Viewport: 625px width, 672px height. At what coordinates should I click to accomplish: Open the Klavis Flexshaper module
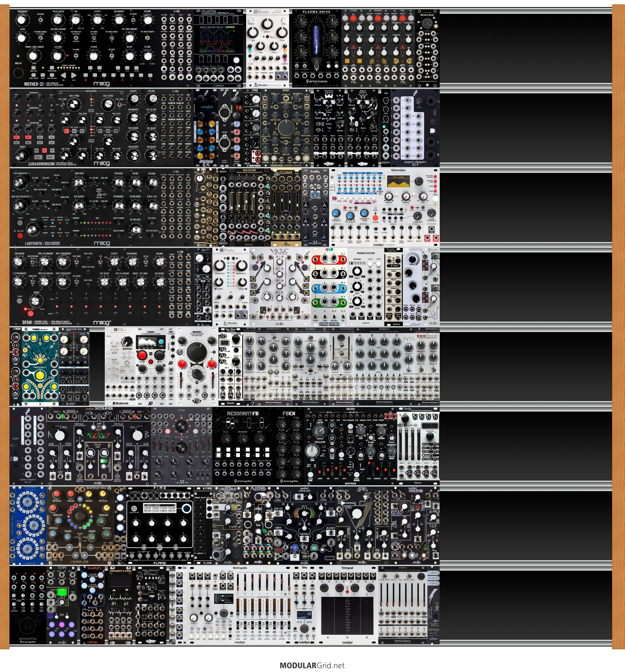(x=394, y=287)
